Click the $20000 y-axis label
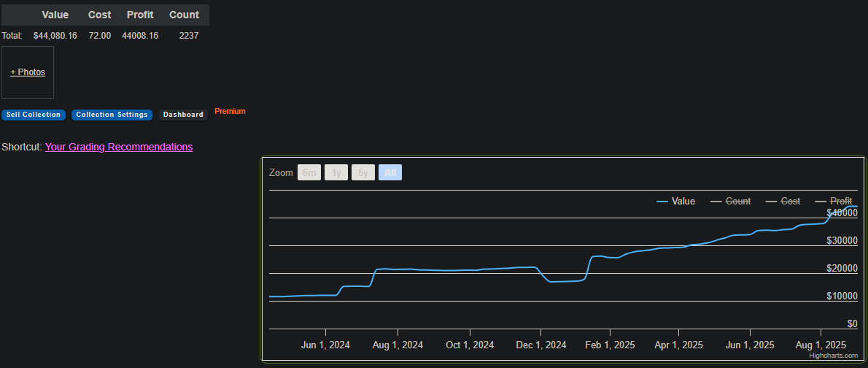Viewport: 868px width, 368px height. pos(842,268)
